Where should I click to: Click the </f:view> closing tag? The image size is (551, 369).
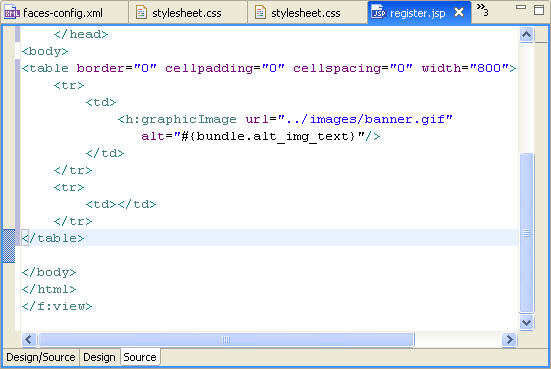pos(57,306)
